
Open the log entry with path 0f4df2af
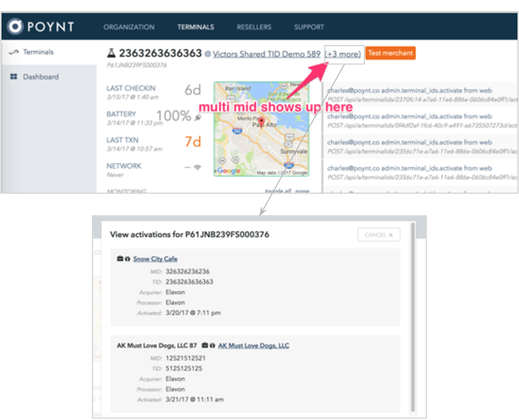click(420, 121)
